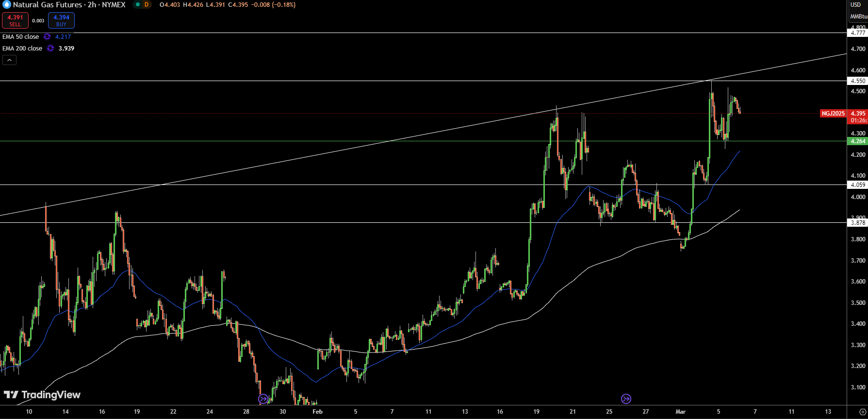Click the contract rollover marker near Jan 28
The height and width of the screenshot is (419, 868).
[x=263, y=399]
